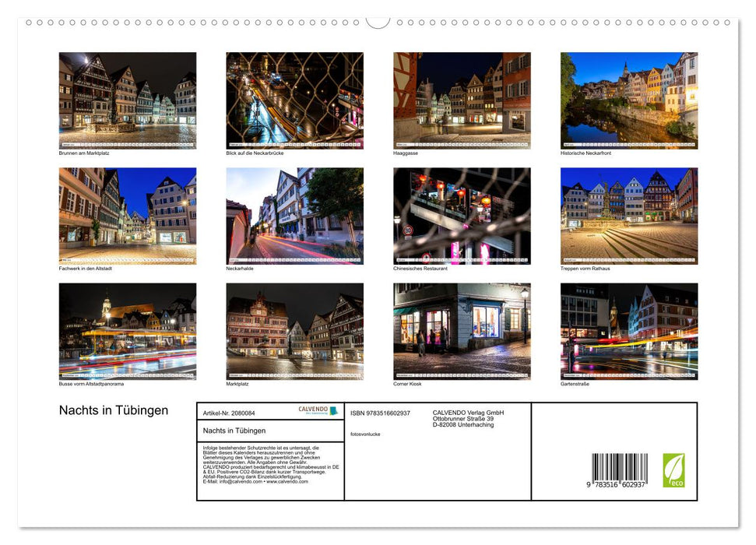Click the CALVENDO logo in the info box
Image resolution: width=756 pixels, height=545 pixels.
318,410
